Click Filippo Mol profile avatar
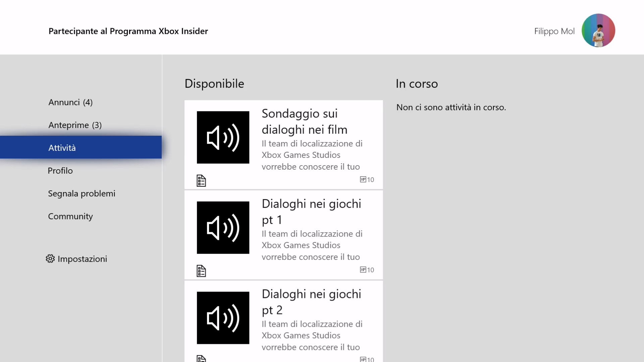644x362 pixels. tap(598, 31)
